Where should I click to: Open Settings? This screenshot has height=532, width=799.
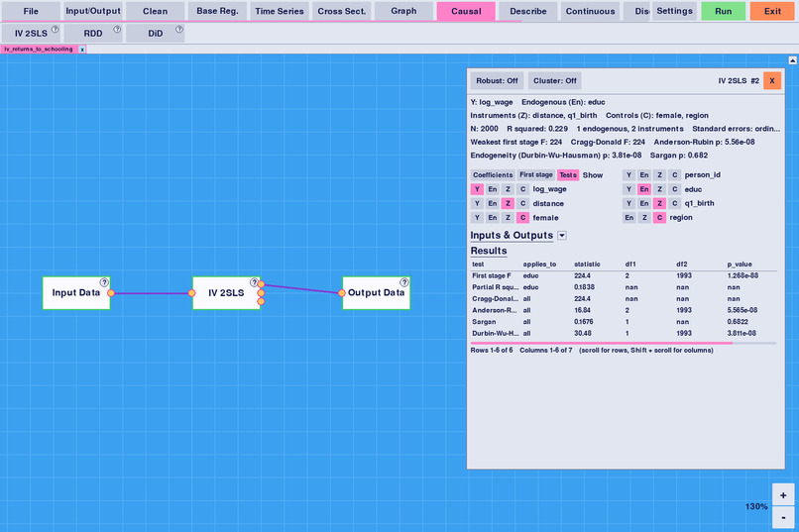coord(674,11)
